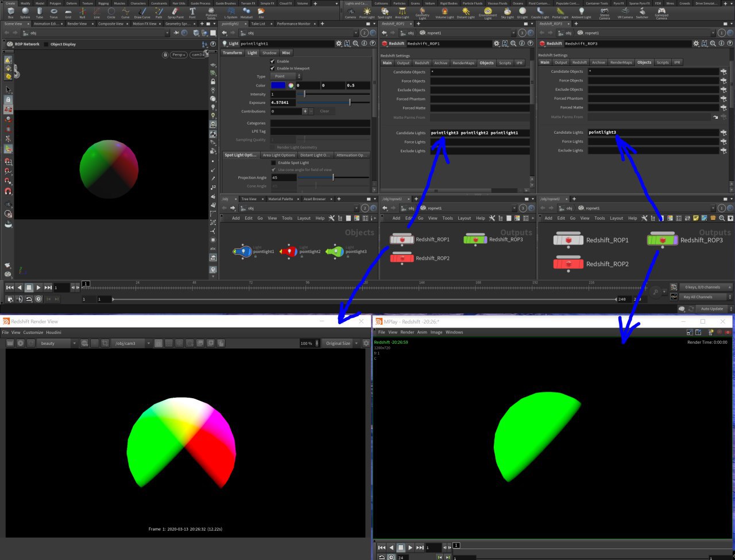The height and width of the screenshot is (560, 735).
Task: Select the Torus shelf tool
Action: click(x=53, y=13)
